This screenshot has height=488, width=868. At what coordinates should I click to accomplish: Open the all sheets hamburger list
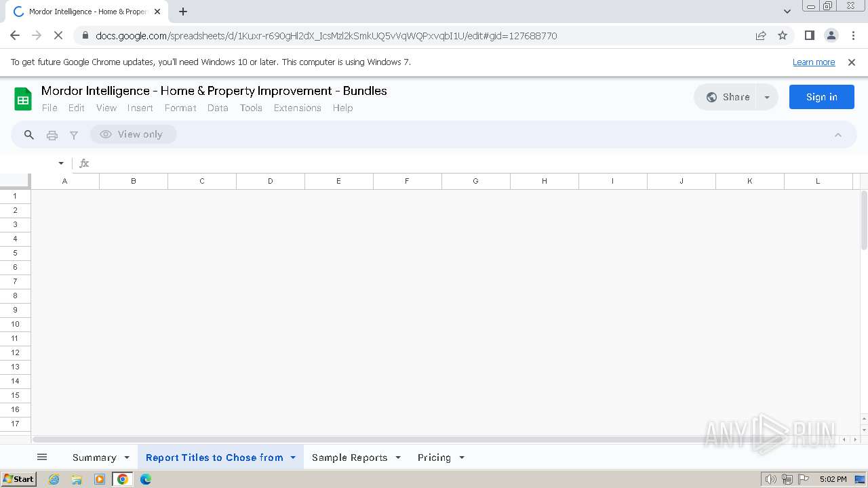(x=42, y=457)
